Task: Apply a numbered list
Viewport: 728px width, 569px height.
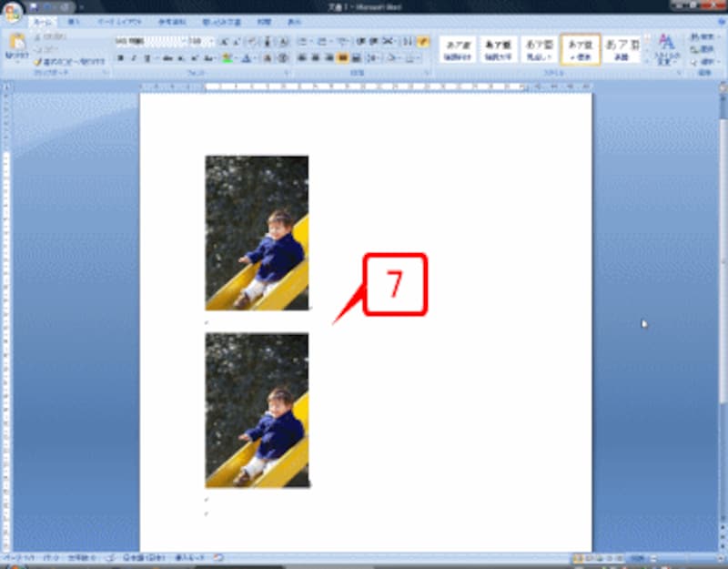Action: (322, 42)
